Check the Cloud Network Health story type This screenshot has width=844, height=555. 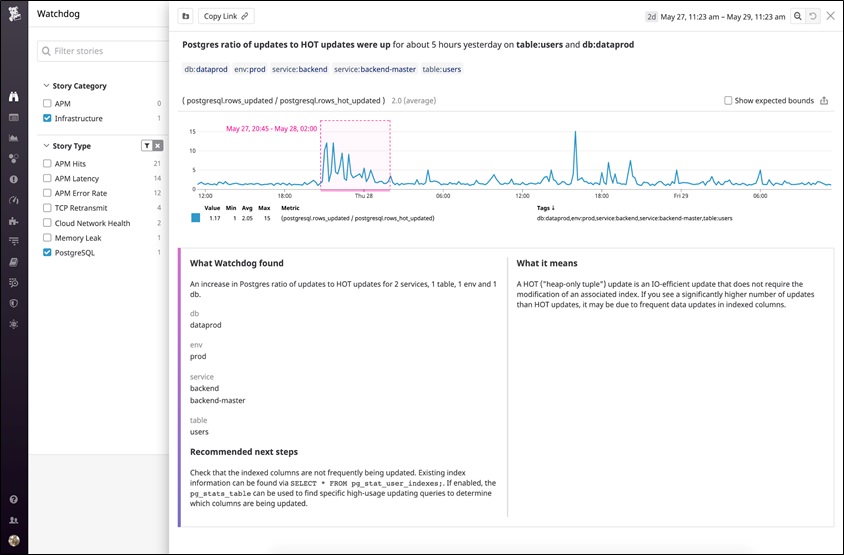pos(47,223)
